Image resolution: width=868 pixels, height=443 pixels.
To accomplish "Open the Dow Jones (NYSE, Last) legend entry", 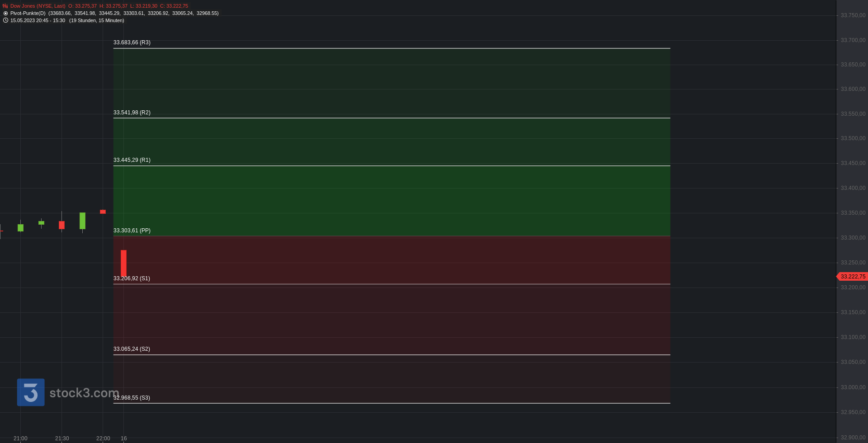I will (38, 6).
